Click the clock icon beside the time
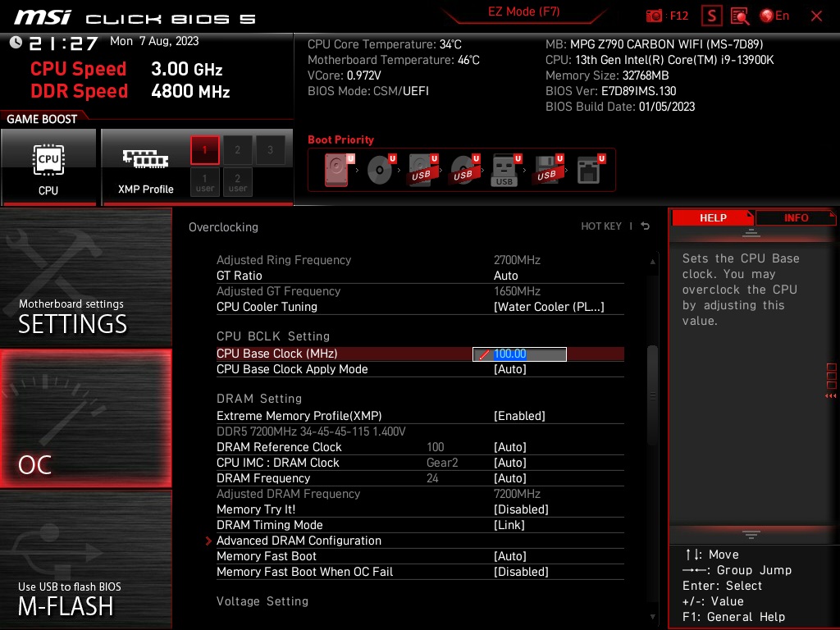 16,43
